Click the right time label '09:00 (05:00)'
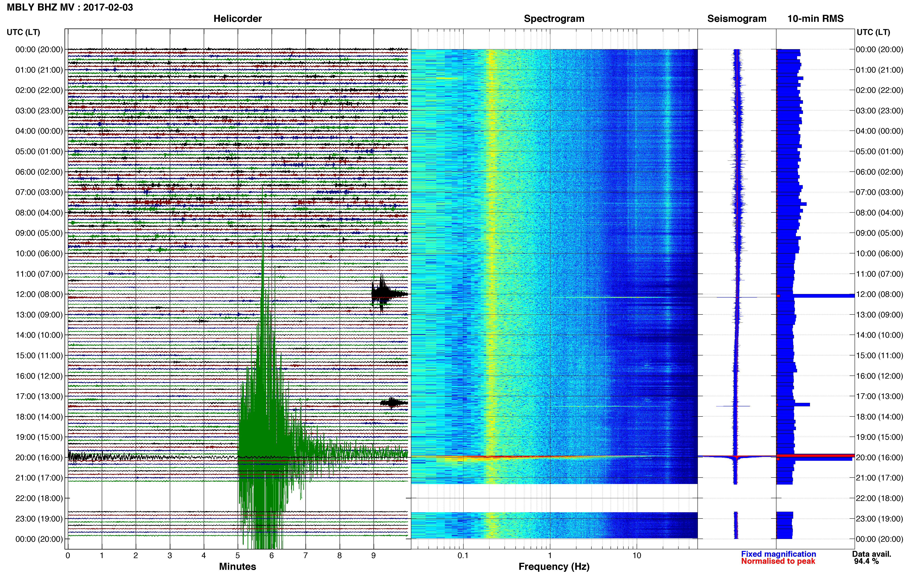Image resolution: width=924 pixels, height=578 pixels. click(x=879, y=233)
